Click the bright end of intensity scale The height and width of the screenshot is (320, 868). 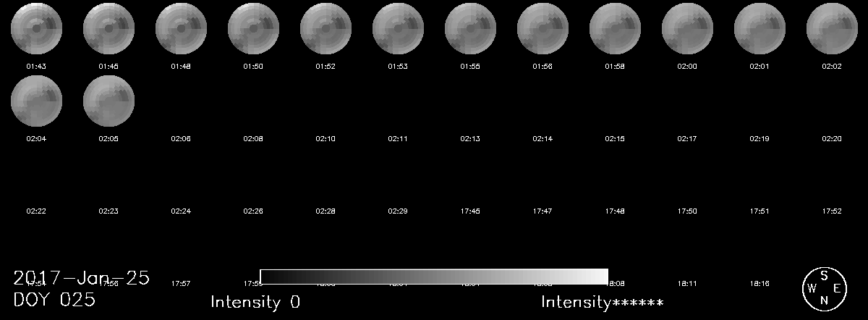pyautogui.click(x=600, y=277)
